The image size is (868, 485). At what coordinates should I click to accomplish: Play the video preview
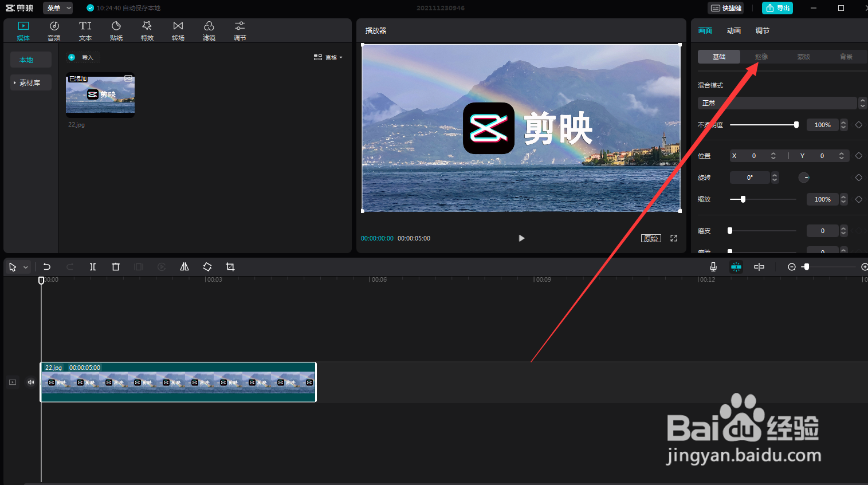[x=521, y=238]
